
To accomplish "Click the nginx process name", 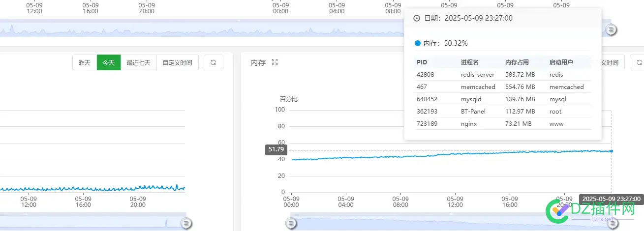I will [469, 124].
